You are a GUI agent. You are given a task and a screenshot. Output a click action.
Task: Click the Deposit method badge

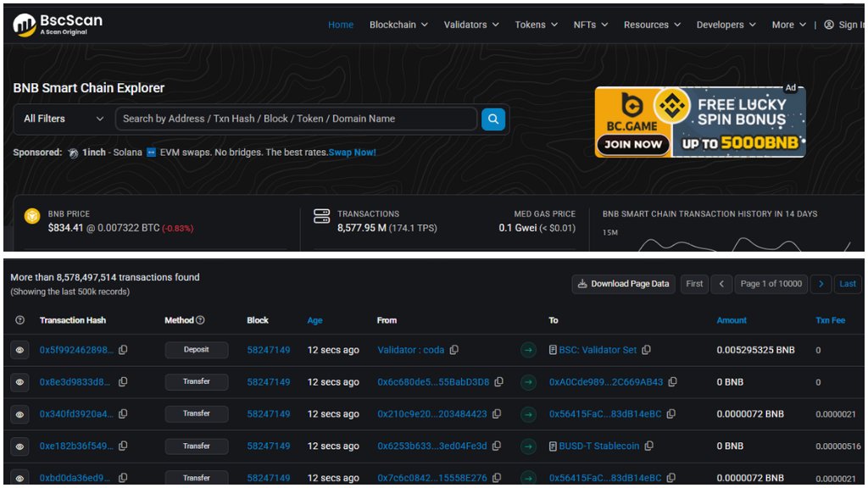click(197, 350)
